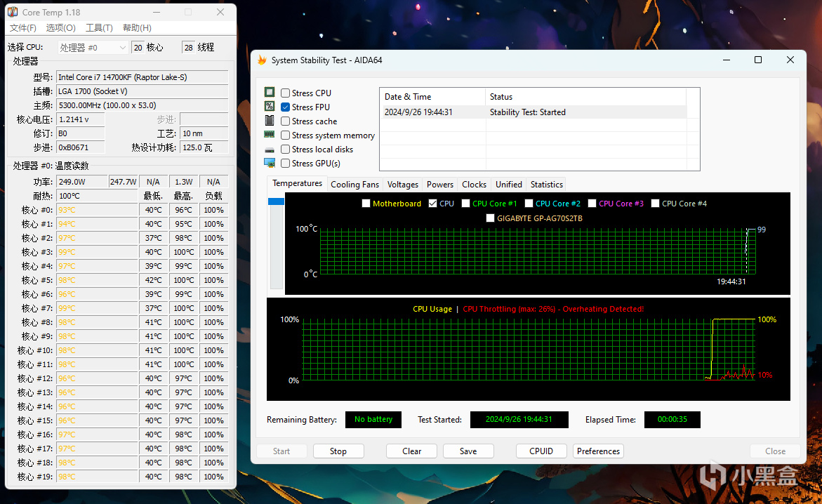
Task: Click the 核心 #0 temperature 93°C
Action: click(x=96, y=211)
